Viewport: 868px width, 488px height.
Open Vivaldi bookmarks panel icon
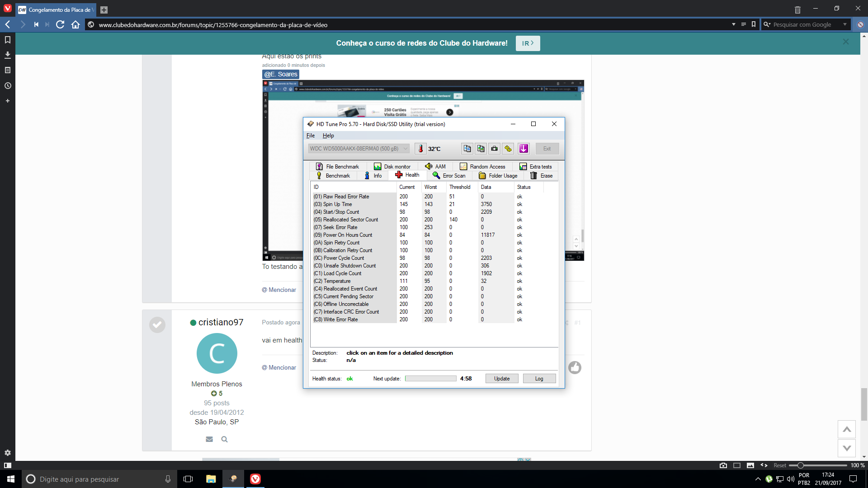[x=8, y=40]
